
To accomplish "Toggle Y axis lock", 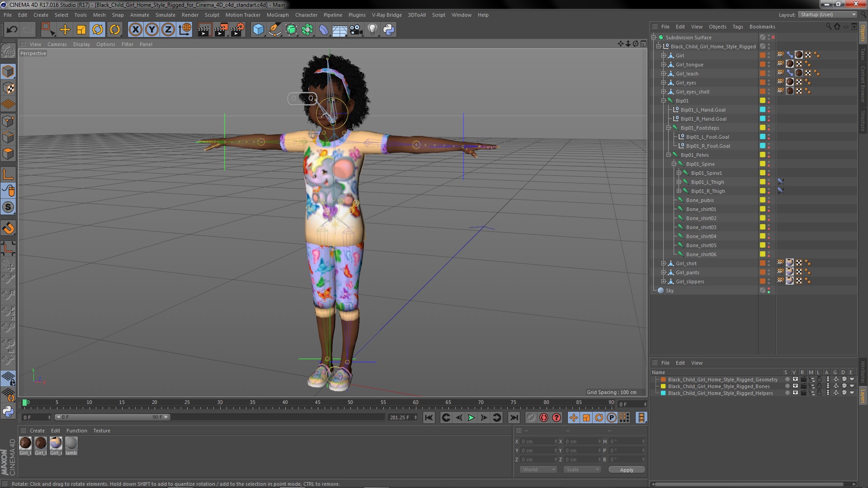I will 152,30.
